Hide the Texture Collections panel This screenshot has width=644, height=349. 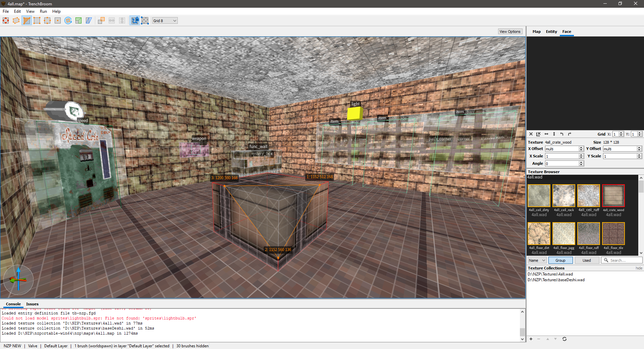639,268
